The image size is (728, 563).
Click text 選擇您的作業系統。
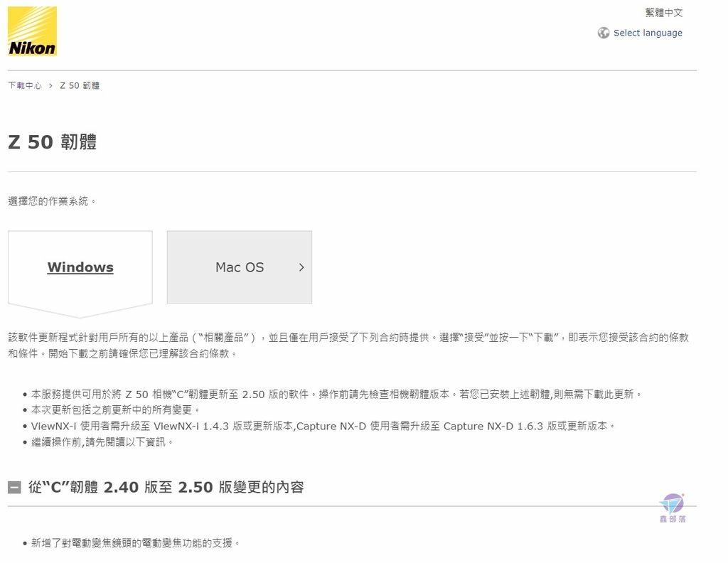click(x=52, y=201)
